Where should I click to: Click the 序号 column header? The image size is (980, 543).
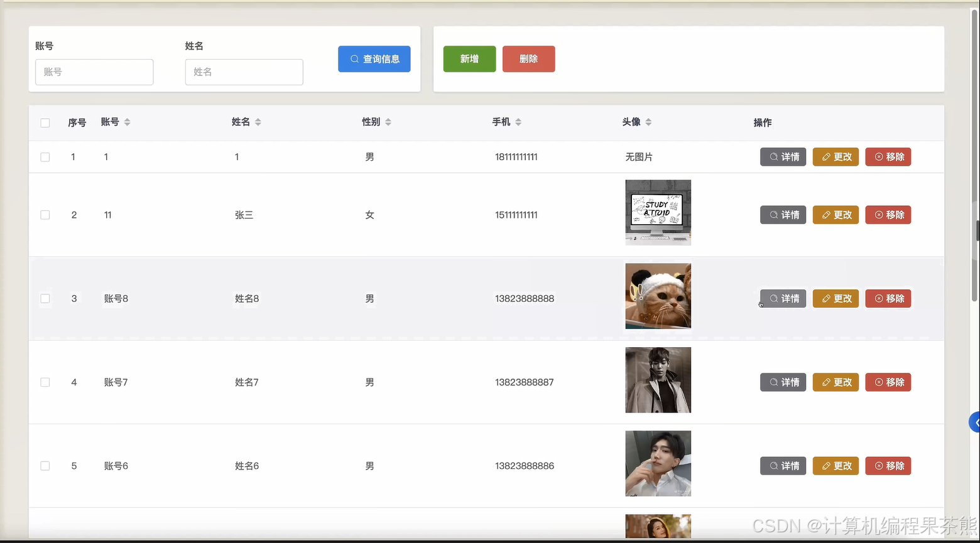77,122
